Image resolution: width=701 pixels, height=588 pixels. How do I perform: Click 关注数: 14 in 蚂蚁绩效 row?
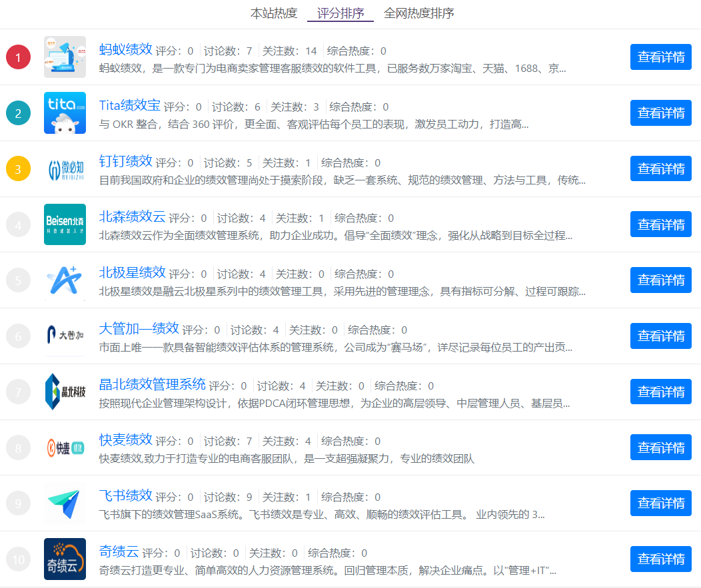pos(289,51)
